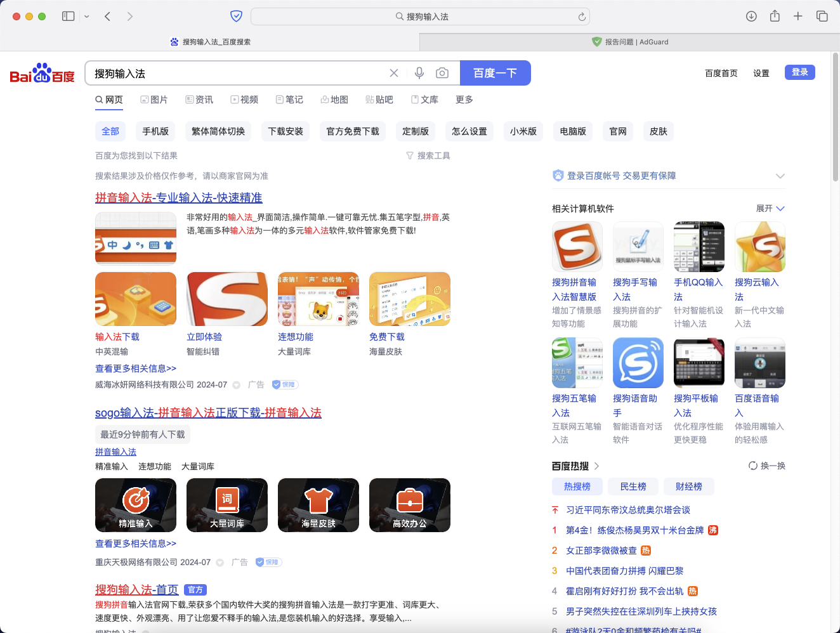Click the 高效办公 briefcase icon card
The image size is (840, 633).
pos(410,505)
